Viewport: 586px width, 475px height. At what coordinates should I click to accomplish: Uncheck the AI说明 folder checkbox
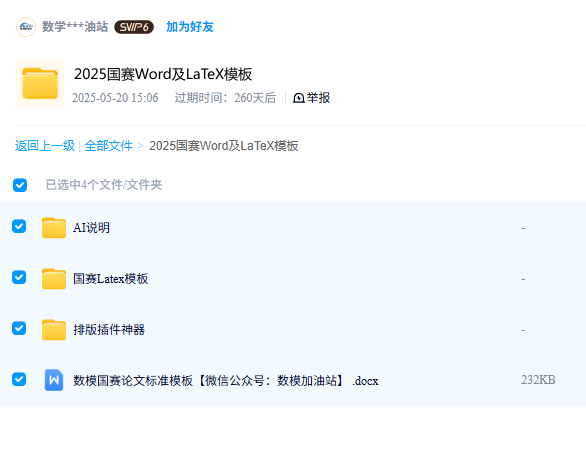tap(19, 226)
